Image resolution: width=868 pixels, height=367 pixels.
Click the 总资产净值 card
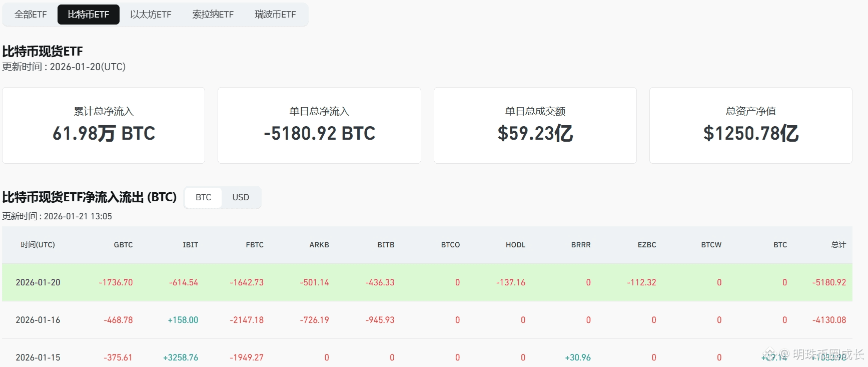point(751,125)
